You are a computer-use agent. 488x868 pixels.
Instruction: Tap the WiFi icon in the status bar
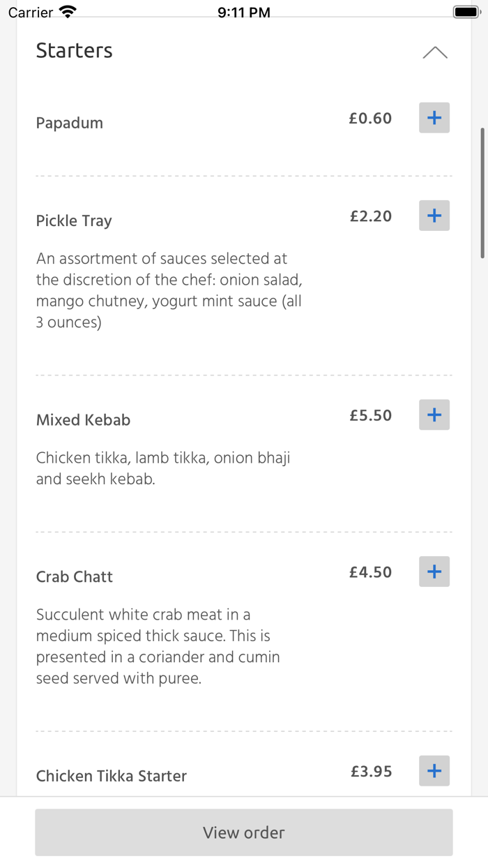[x=66, y=10]
